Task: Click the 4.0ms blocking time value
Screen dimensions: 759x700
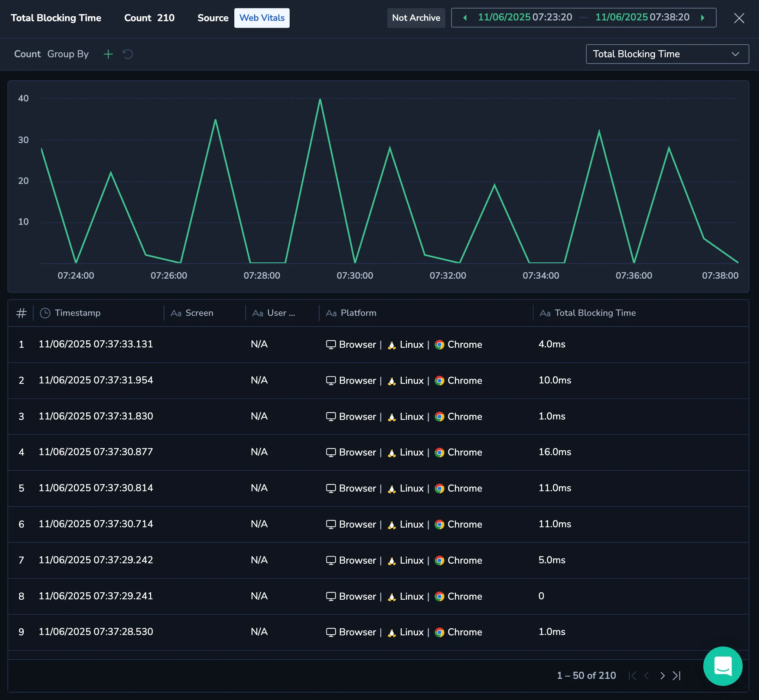Action: pos(551,344)
